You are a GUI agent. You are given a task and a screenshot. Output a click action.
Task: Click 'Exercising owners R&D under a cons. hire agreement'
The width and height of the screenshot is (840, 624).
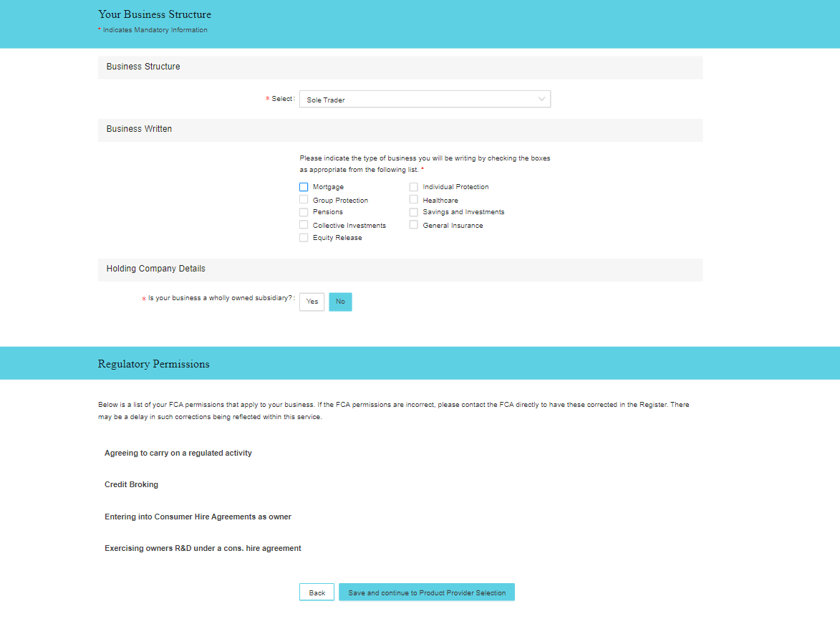203,548
